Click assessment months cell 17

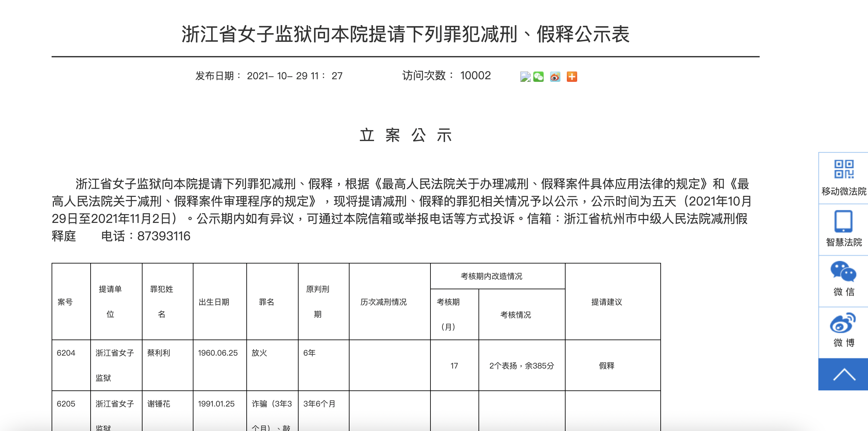[x=454, y=366]
